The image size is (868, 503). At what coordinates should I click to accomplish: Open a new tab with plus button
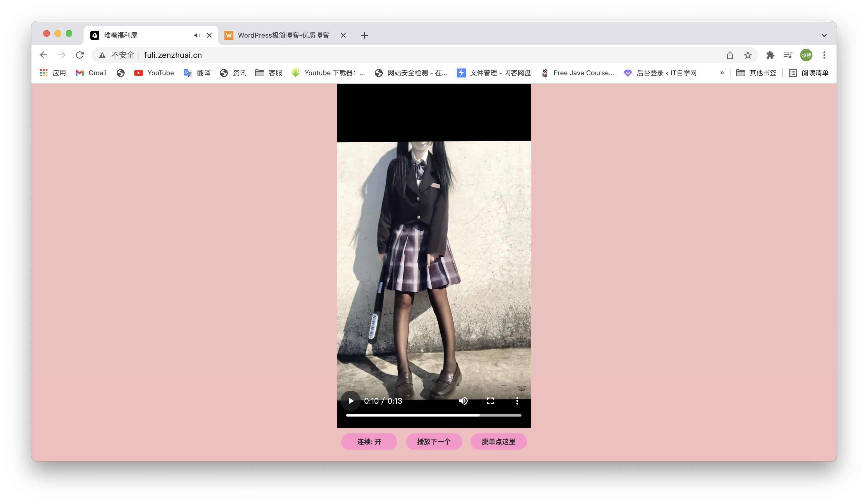tap(365, 35)
